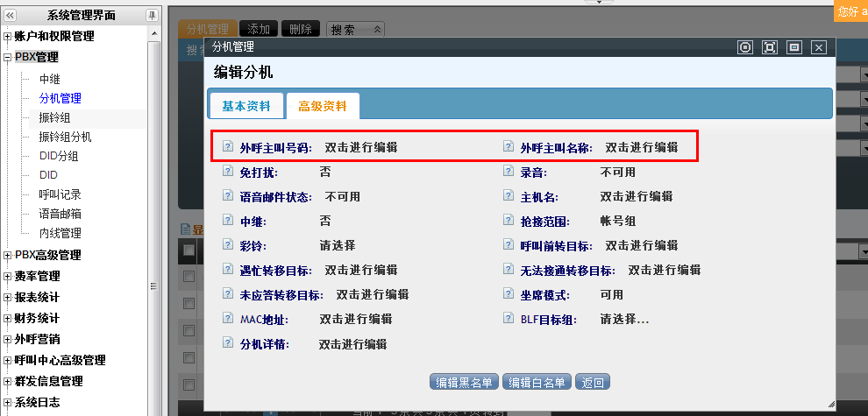The height and width of the screenshot is (416, 868).
Task: Click the help icon beside 免打扰
Action: (x=228, y=172)
